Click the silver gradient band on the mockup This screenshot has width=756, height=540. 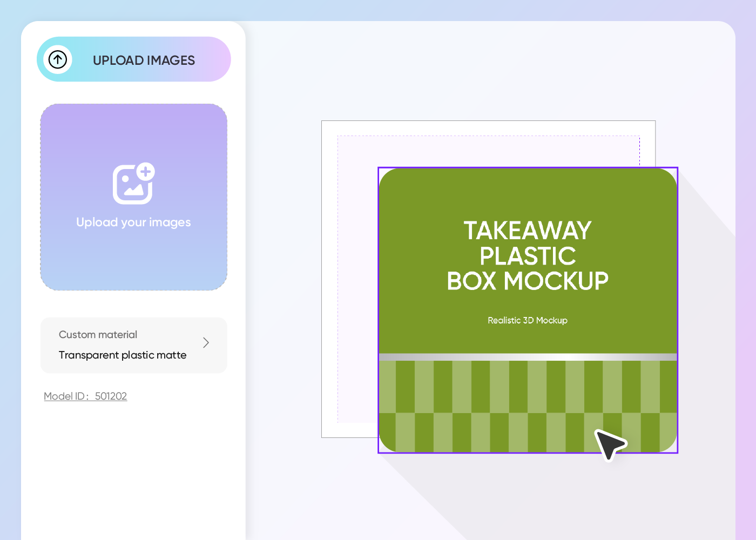(x=527, y=356)
